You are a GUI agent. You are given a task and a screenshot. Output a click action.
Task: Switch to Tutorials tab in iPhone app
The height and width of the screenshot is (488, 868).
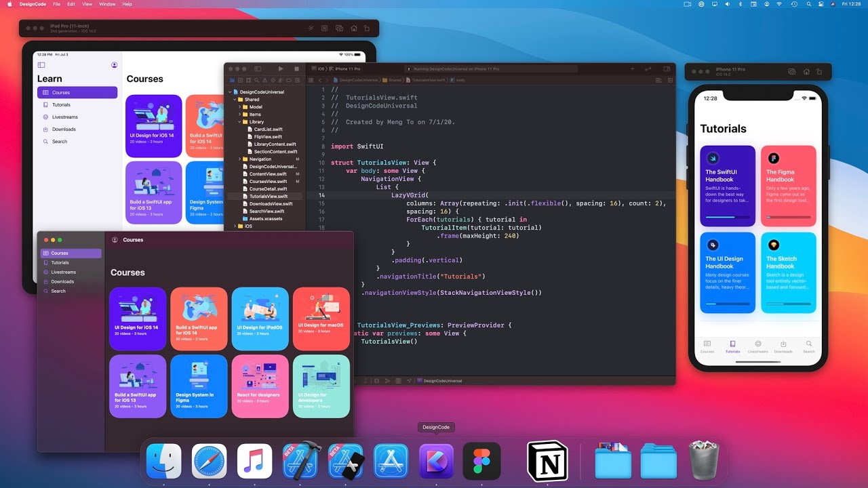click(732, 347)
